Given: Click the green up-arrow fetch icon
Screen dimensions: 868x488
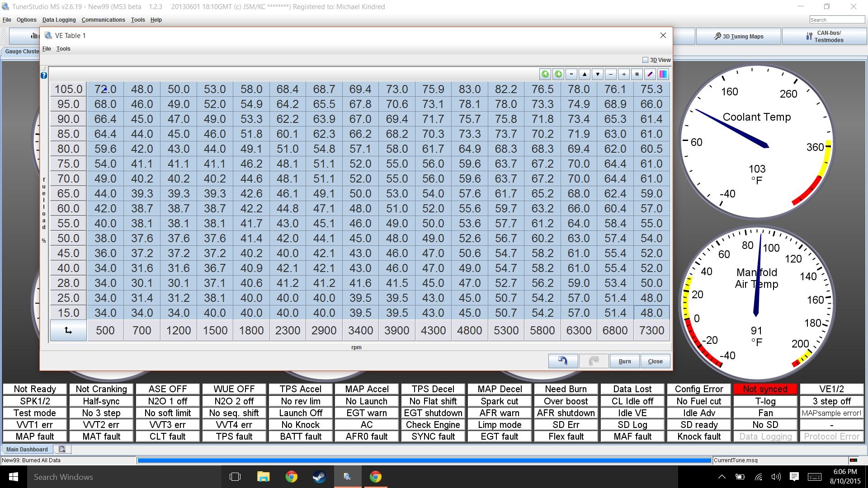Looking at the screenshot, I should (545, 74).
